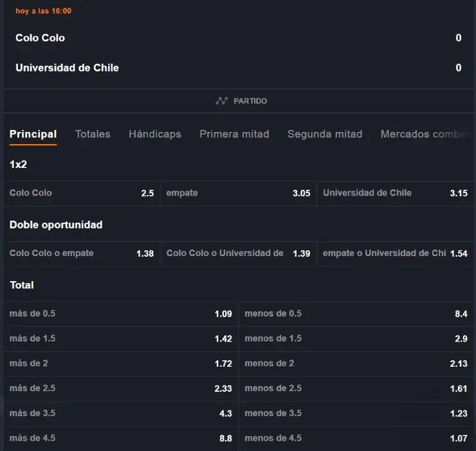Image resolution: width=476 pixels, height=451 pixels.
Task: Choose menos de 4.5 at 1.07
Action: point(356,438)
